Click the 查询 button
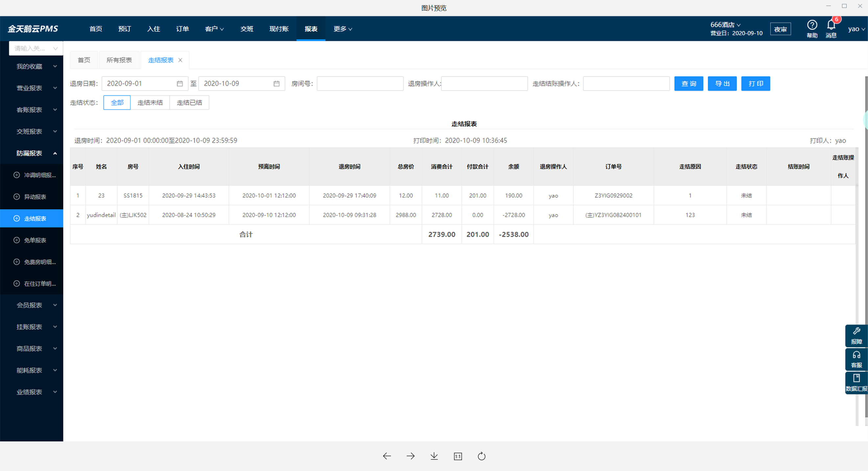The height and width of the screenshot is (471, 868). [688, 84]
